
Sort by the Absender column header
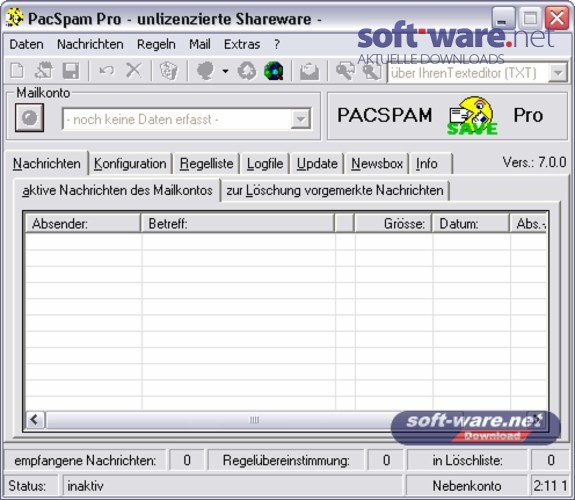tap(83, 223)
